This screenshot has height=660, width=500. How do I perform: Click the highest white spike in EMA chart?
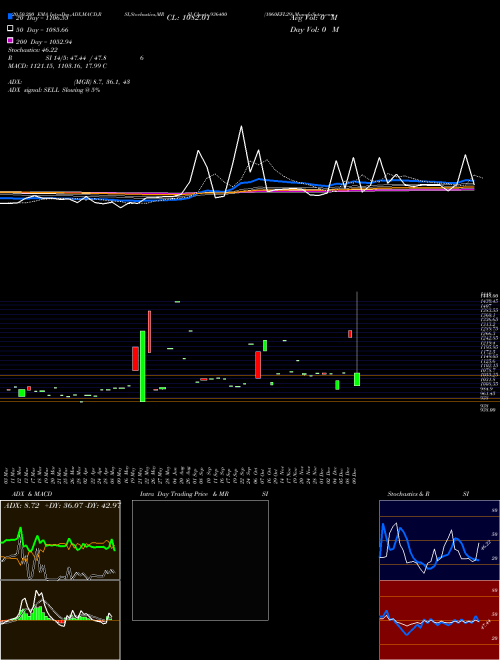pos(241,126)
